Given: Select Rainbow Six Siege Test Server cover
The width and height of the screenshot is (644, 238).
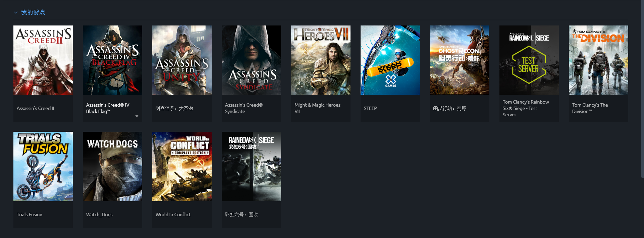Looking at the screenshot, I should point(529,60).
